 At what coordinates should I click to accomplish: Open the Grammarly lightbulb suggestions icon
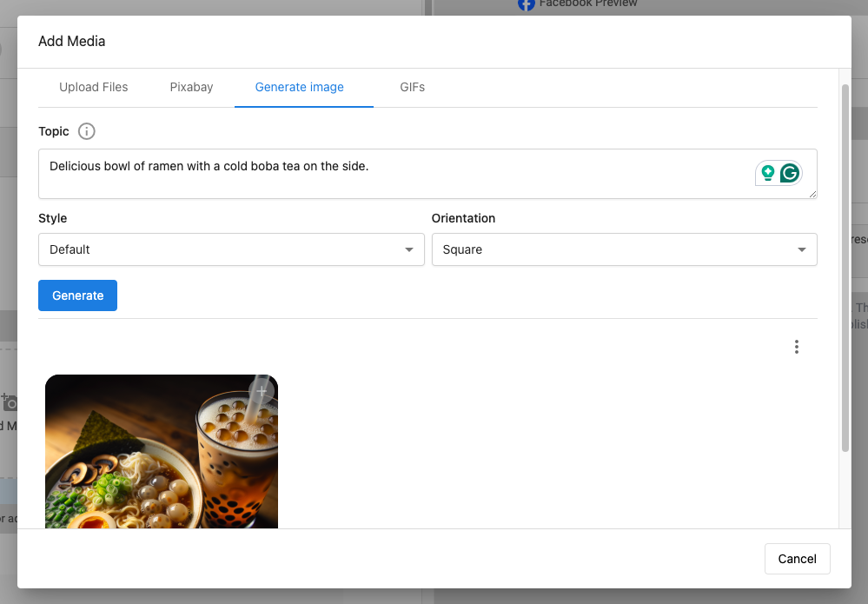pos(767,173)
